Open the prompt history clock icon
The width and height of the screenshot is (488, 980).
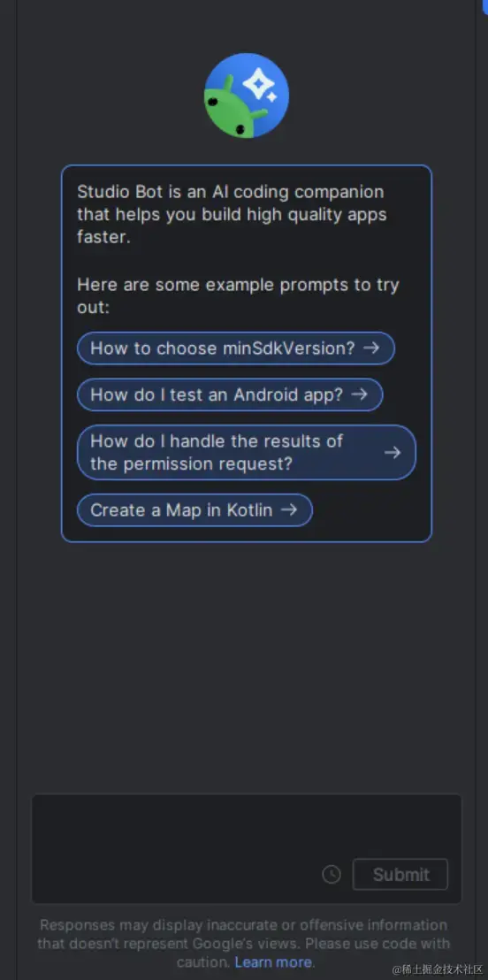click(x=332, y=875)
